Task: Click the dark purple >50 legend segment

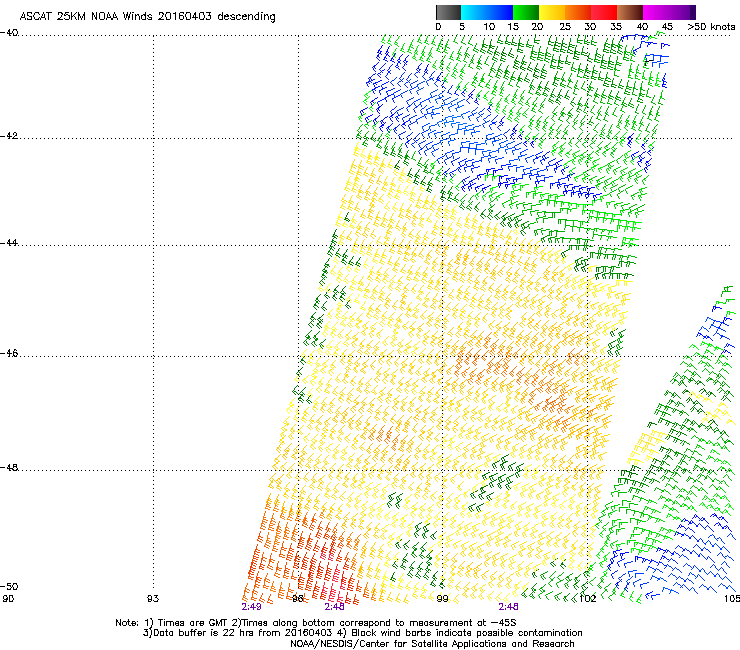Action: pos(693,12)
